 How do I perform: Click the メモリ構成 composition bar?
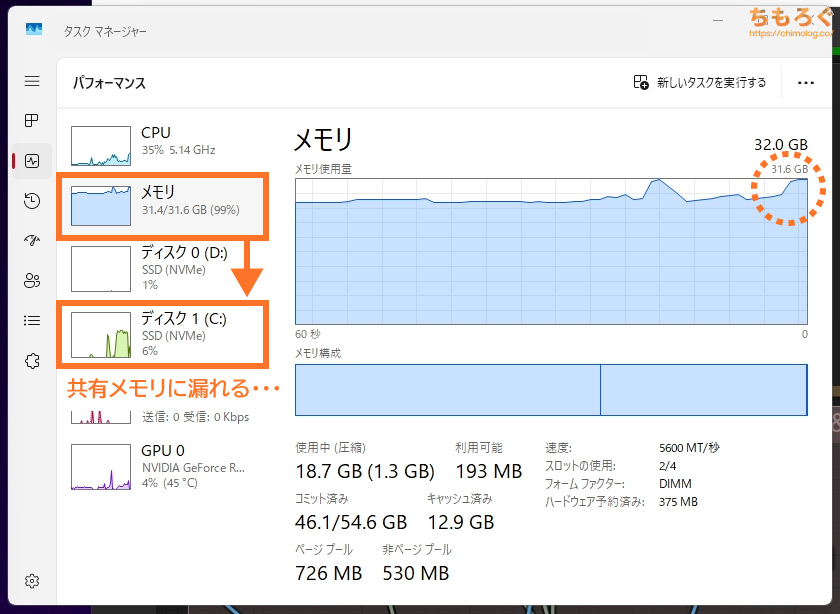point(551,390)
